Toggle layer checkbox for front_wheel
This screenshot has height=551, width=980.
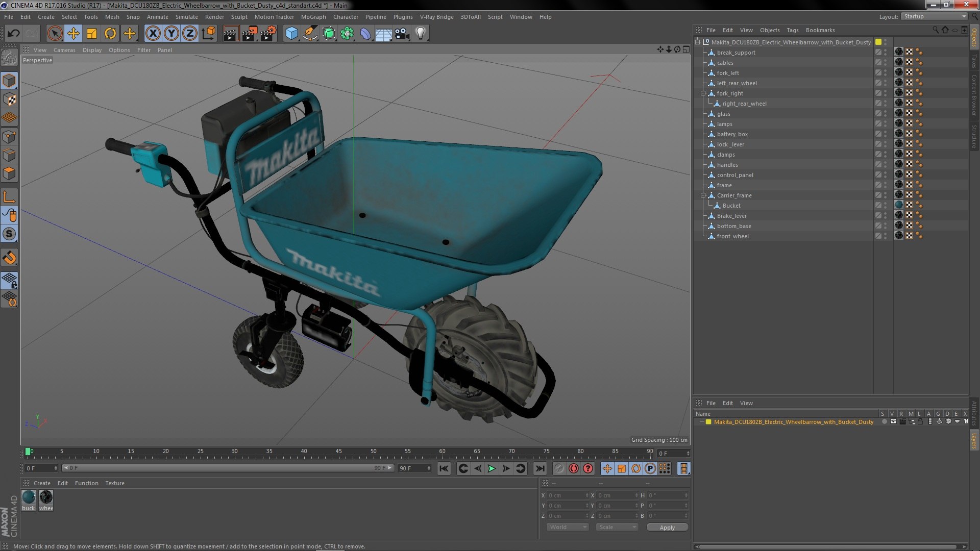point(878,236)
